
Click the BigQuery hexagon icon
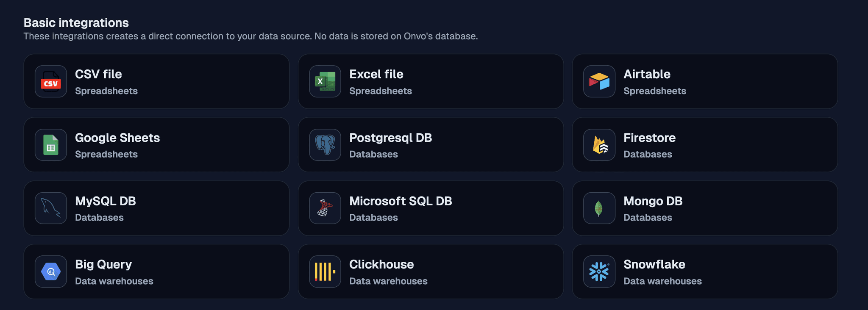[51, 272]
